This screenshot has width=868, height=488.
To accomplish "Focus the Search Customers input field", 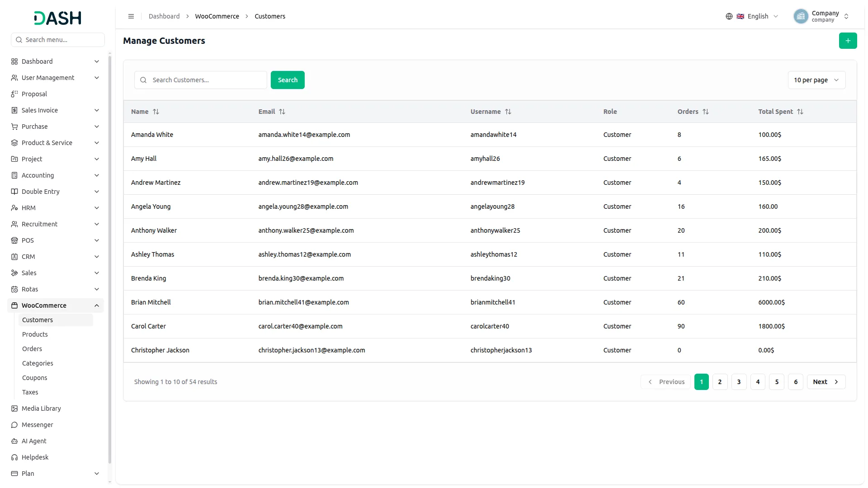I will 201,80.
